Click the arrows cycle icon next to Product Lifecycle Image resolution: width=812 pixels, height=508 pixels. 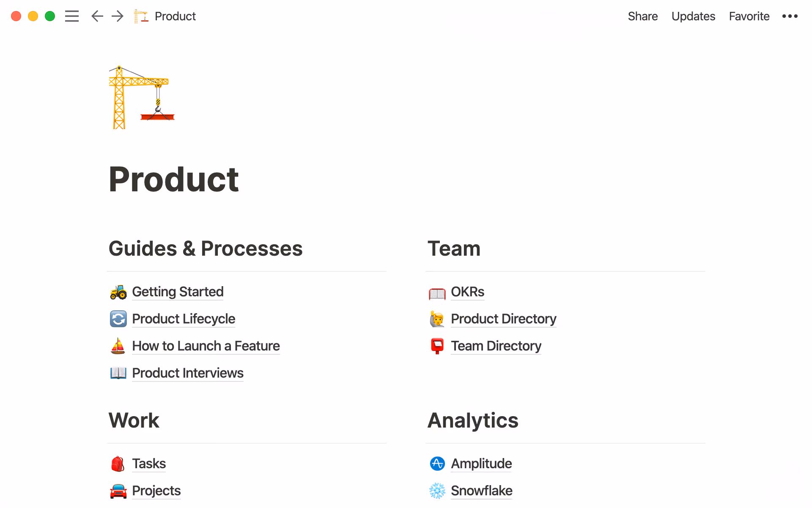click(x=118, y=319)
